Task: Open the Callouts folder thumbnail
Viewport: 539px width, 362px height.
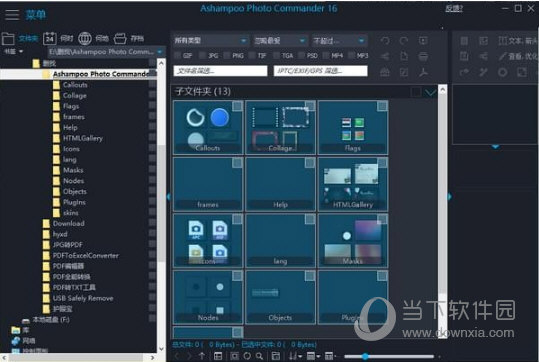Action: click(x=208, y=128)
